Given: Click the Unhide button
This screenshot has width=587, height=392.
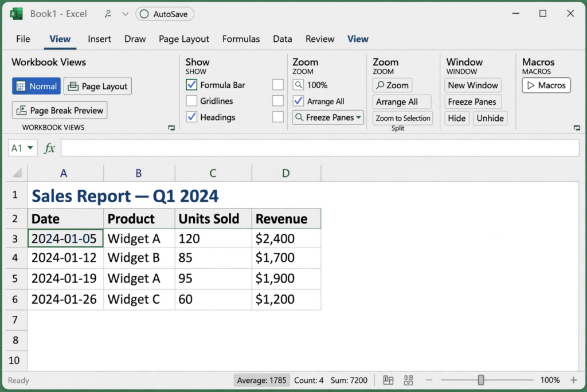Looking at the screenshot, I should point(490,118).
